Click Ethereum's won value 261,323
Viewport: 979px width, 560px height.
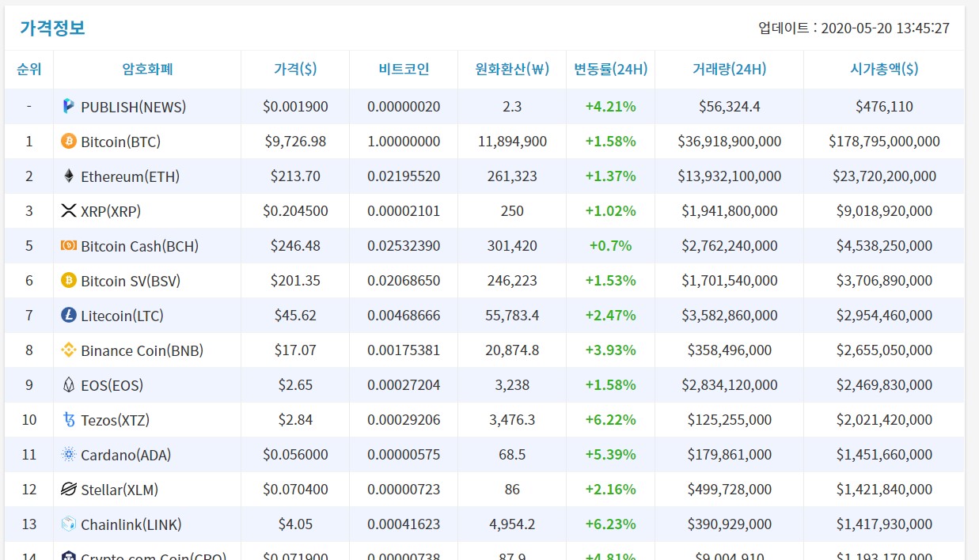(x=512, y=176)
